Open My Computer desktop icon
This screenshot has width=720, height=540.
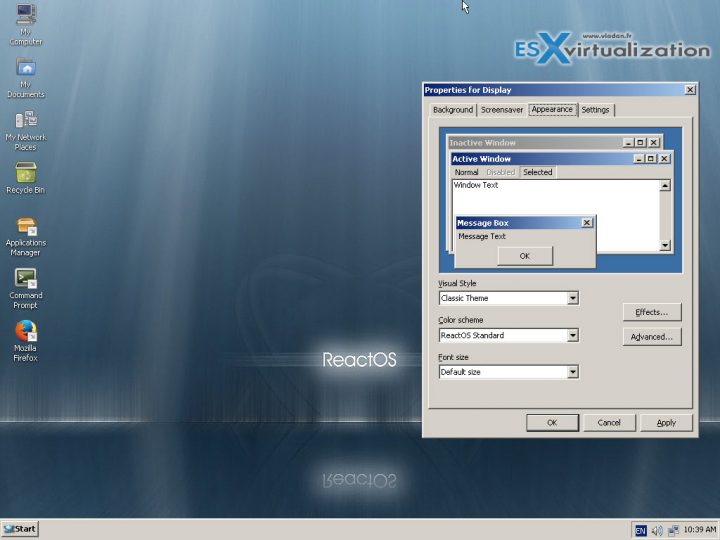[x=26, y=24]
